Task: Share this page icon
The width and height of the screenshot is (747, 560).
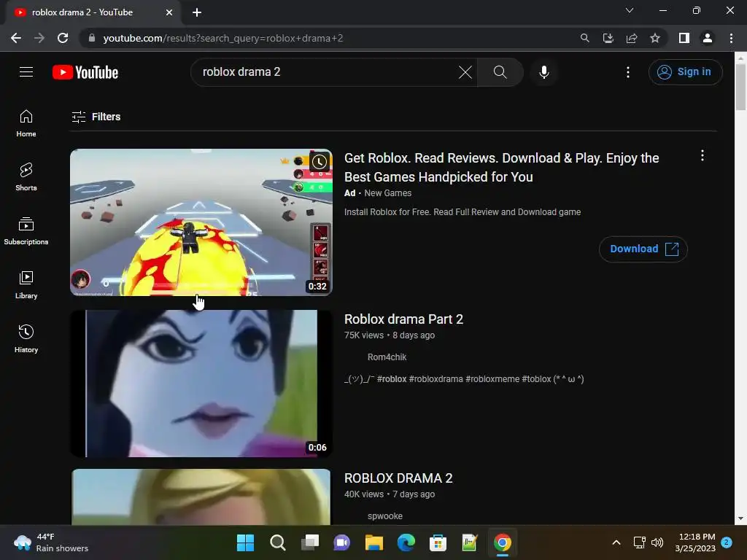Action: pos(632,38)
